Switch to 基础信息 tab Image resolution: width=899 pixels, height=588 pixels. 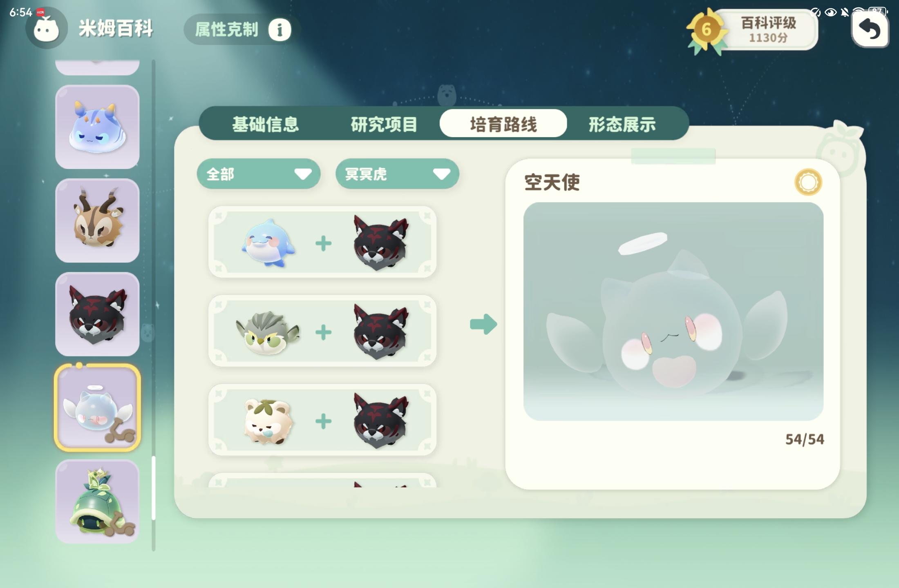tap(266, 124)
